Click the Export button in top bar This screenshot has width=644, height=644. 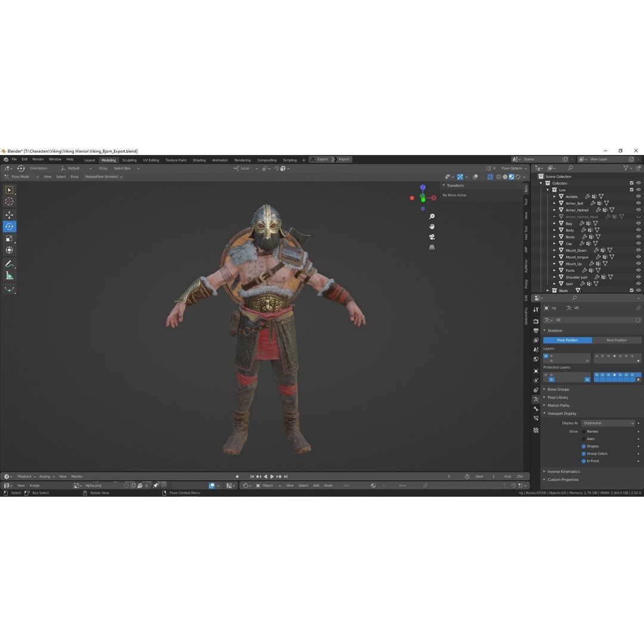click(x=319, y=159)
